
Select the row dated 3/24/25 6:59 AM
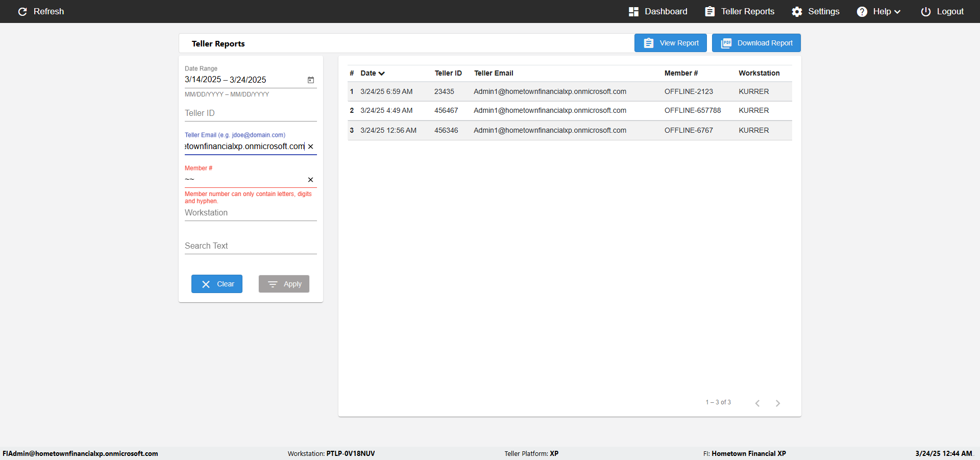point(570,91)
